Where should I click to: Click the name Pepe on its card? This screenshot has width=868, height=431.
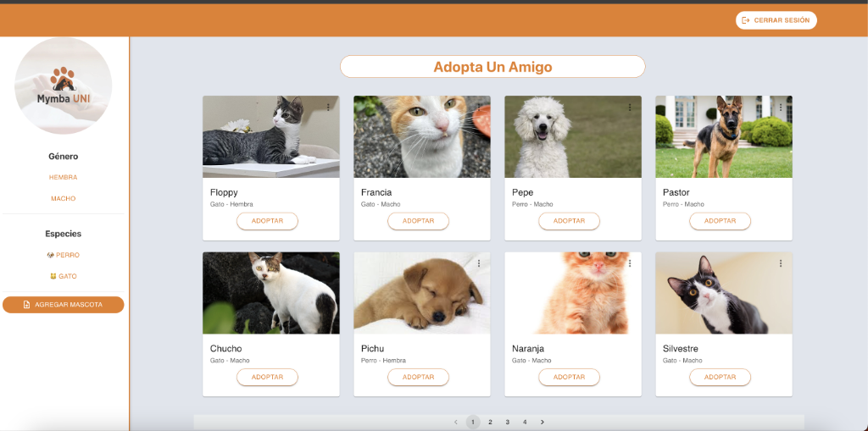pos(522,192)
